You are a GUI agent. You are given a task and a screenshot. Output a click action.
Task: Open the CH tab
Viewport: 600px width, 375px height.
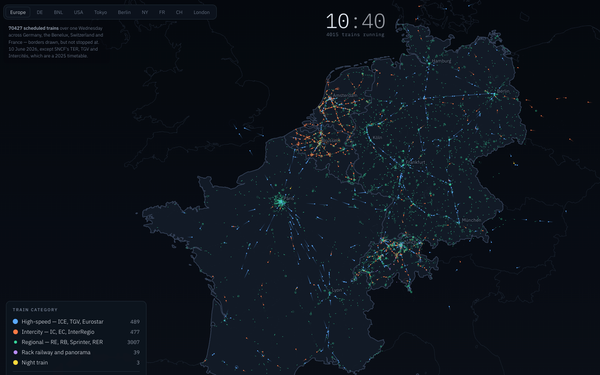pyautogui.click(x=179, y=12)
